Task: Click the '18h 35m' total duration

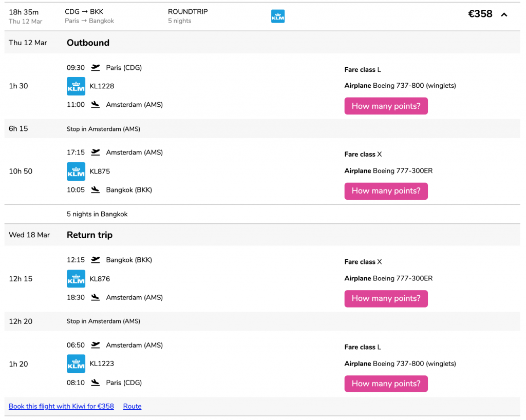Action: pos(24,12)
